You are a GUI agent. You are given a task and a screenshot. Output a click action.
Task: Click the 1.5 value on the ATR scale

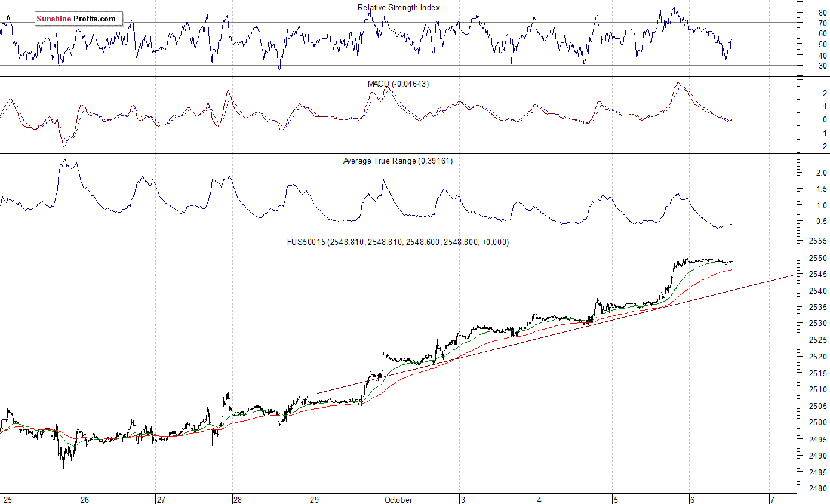tap(822, 189)
